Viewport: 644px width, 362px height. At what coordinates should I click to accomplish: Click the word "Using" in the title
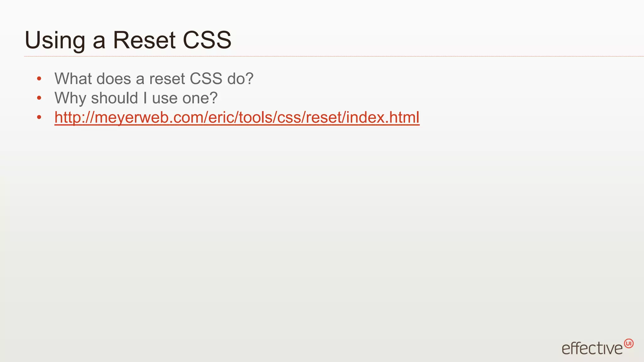(55, 41)
